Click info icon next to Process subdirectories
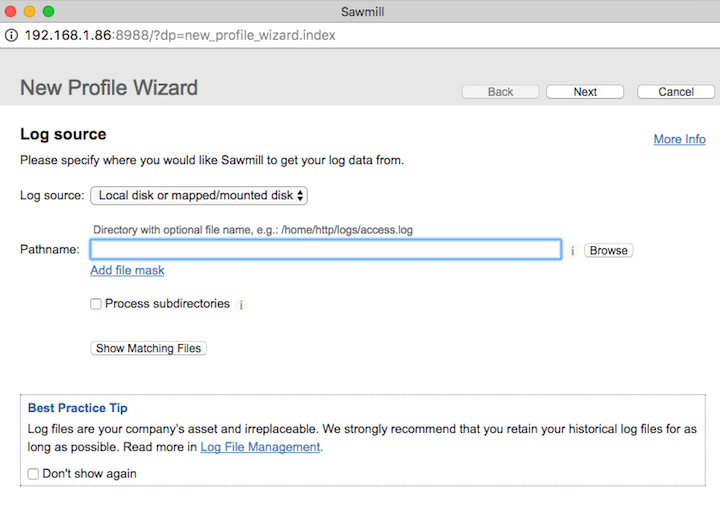This screenshot has height=530, width=720. coord(242,305)
